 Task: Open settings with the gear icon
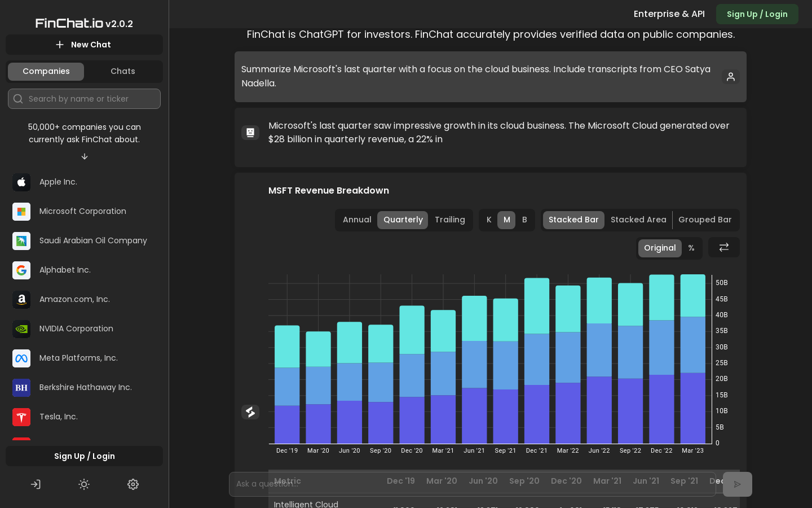(133, 484)
